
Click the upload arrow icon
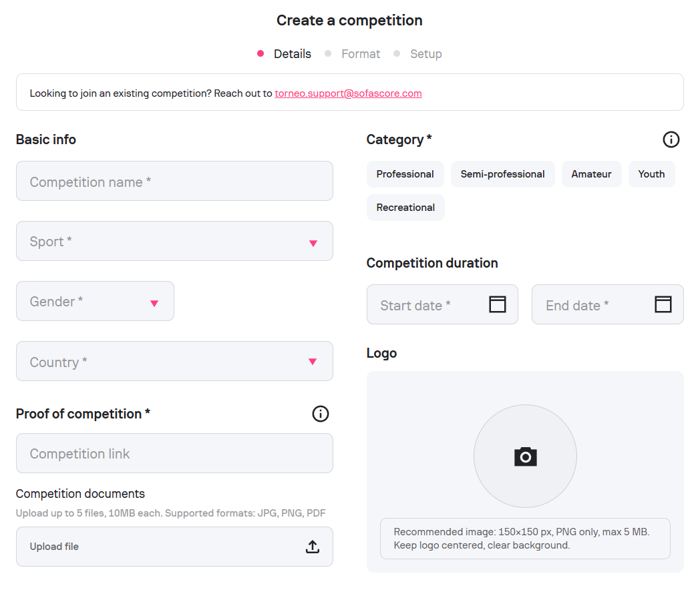tap(313, 547)
